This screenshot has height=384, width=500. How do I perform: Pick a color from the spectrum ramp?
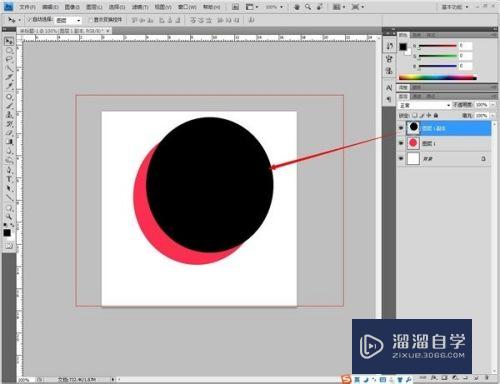pyautogui.click(x=438, y=78)
